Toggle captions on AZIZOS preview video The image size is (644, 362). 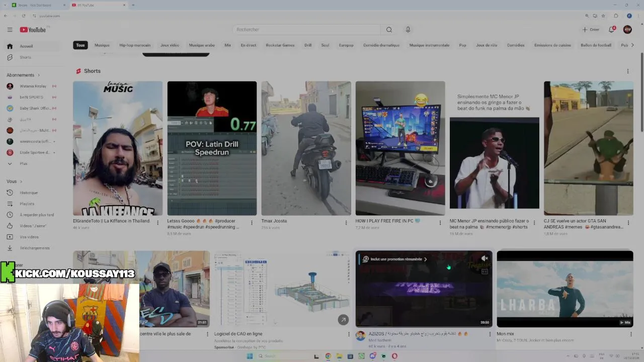(485, 271)
